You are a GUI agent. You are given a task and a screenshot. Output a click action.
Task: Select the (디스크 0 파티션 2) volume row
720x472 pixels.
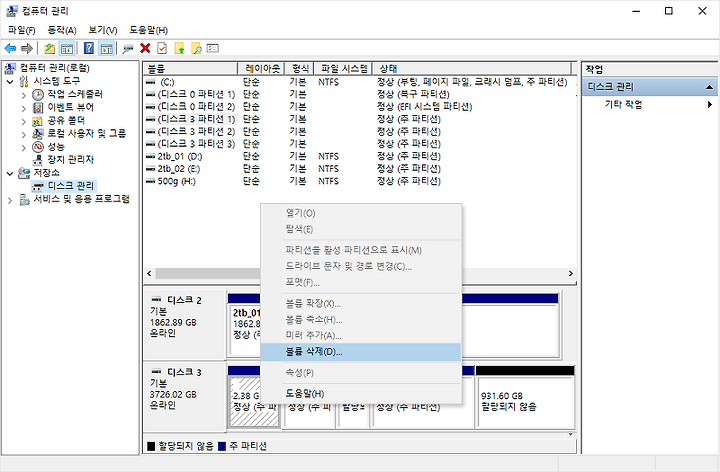coord(359,107)
